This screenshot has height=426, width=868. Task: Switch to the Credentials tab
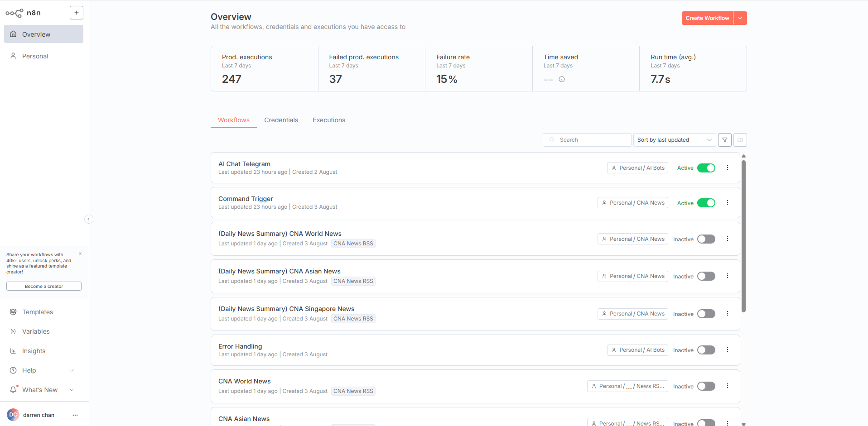pyautogui.click(x=281, y=120)
